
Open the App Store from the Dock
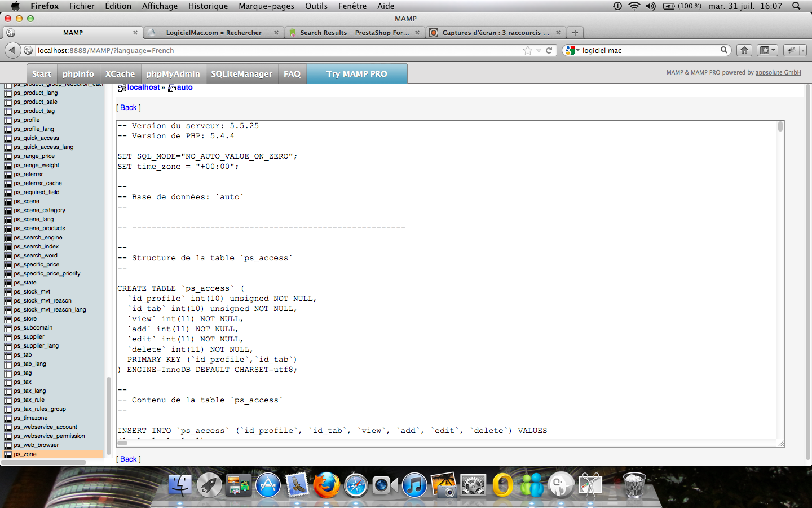click(268, 485)
